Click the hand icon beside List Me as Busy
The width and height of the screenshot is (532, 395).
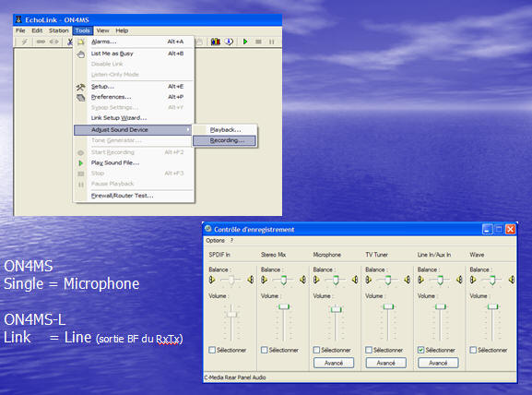click(81, 54)
